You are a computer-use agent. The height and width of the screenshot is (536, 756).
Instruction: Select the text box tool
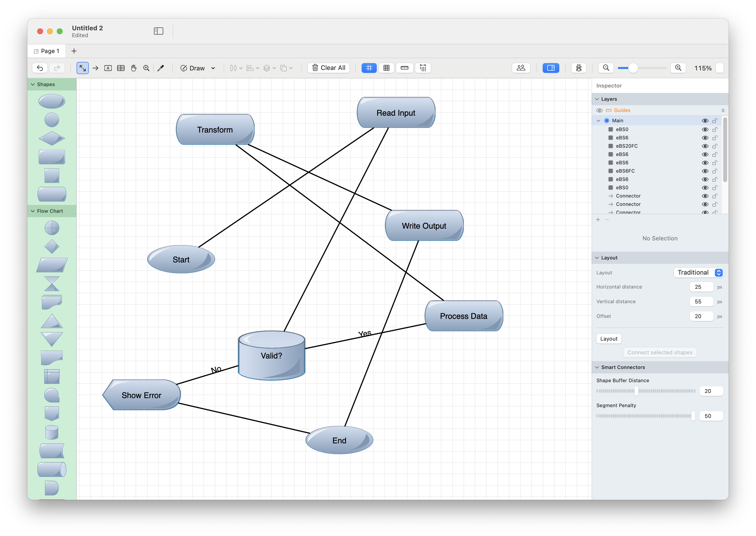click(x=108, y=68)
